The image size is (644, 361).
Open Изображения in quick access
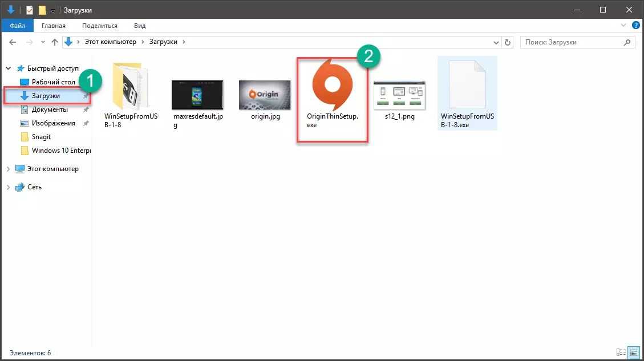coord(53,123)
